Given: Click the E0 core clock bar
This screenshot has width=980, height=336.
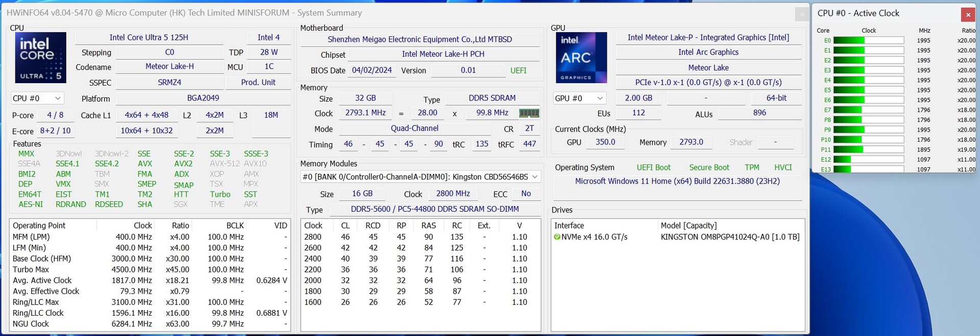Looking at the screenshot, I should [868, 41].
